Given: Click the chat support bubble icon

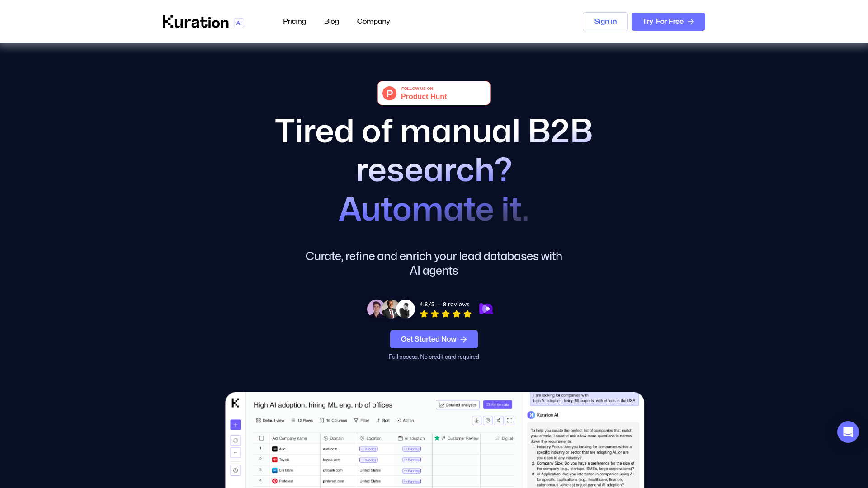Looking at the screenshot, I should pyautogui.click(x=848, y=432).
